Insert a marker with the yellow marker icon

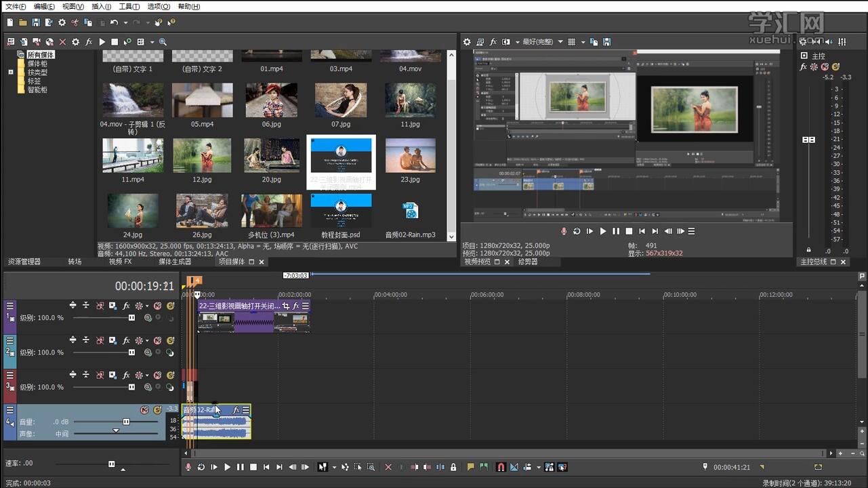point(470,467)
